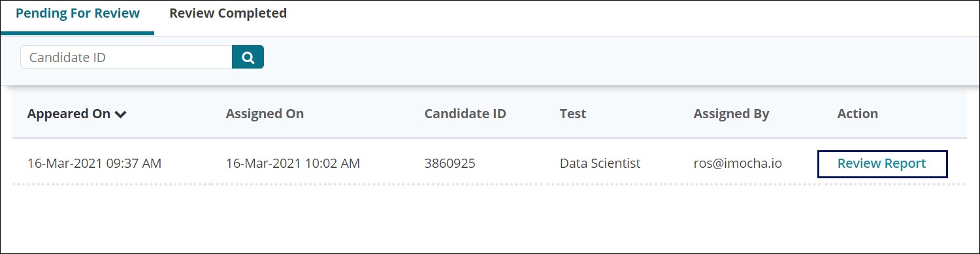
Task: Click the Data Scientist test name cell
Action: pyautogui.click(x=600, y=163)
